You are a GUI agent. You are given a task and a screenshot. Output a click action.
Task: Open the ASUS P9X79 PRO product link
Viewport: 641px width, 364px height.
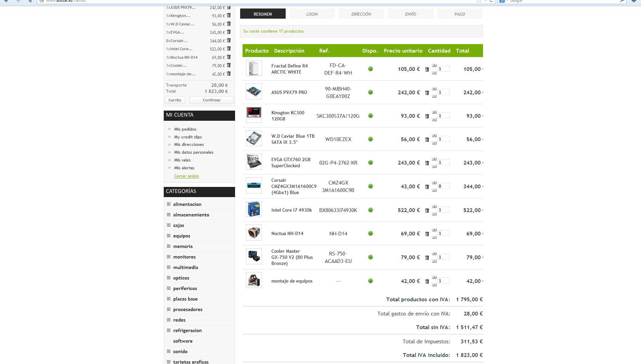coord(289,92)
